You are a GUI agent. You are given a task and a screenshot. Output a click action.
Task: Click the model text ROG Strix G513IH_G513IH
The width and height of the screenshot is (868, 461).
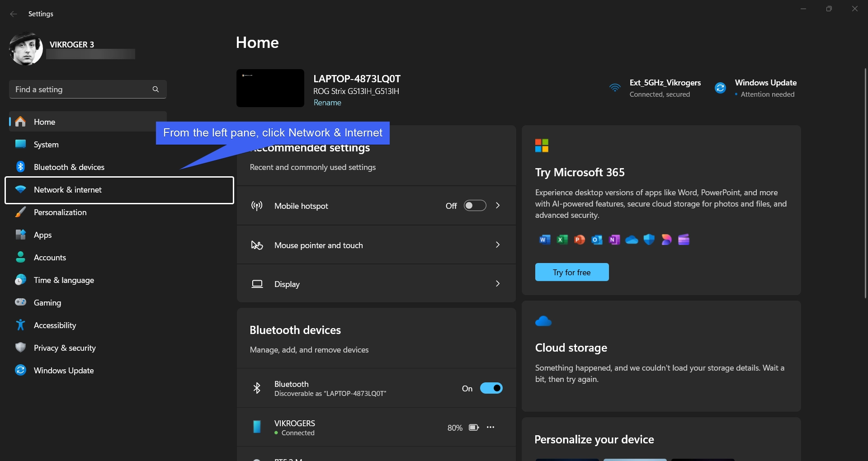point(356,91)
